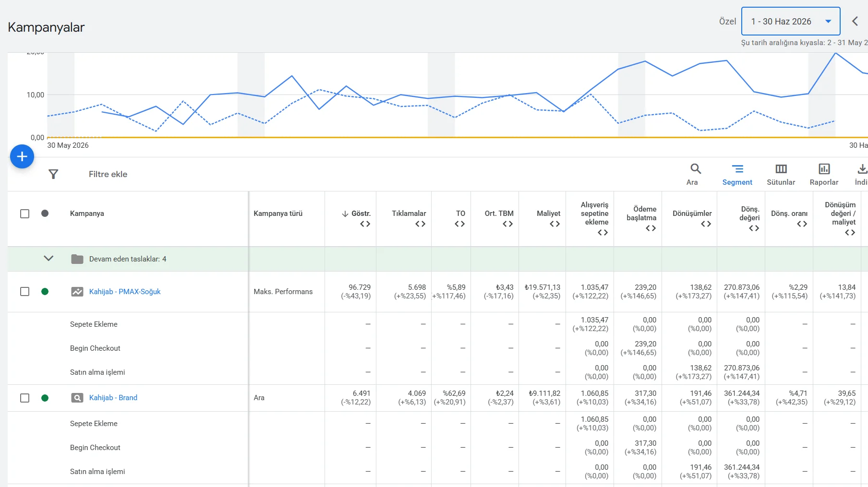Screen dimensions: 868x487
Task: Click the green status dot of Kahijab - PMAX-Soğuk
Action: [45, 292]
